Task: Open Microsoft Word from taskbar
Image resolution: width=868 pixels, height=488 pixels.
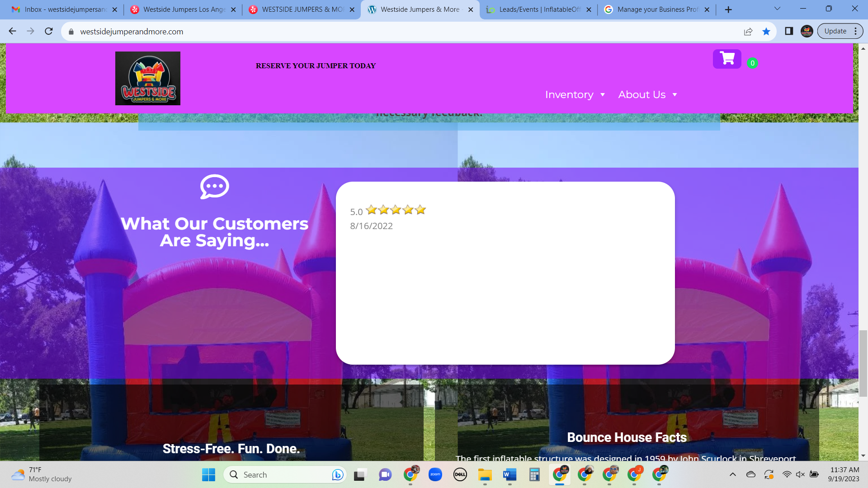Action: point(509,474)
